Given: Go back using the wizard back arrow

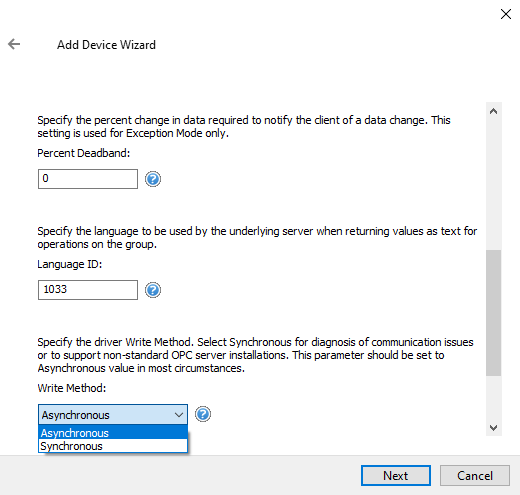Looking at the screenshot, I should click(14, 44).
